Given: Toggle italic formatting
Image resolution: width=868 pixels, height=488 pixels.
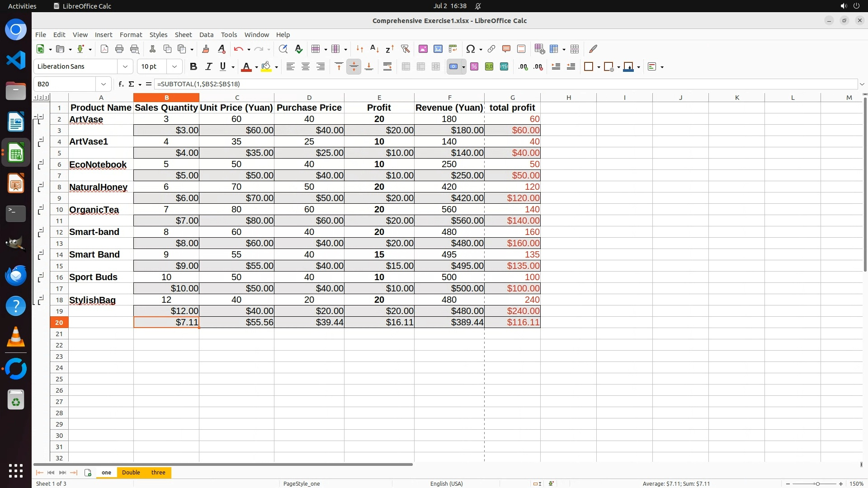Looking at the screenshot, I should (208, 66).
